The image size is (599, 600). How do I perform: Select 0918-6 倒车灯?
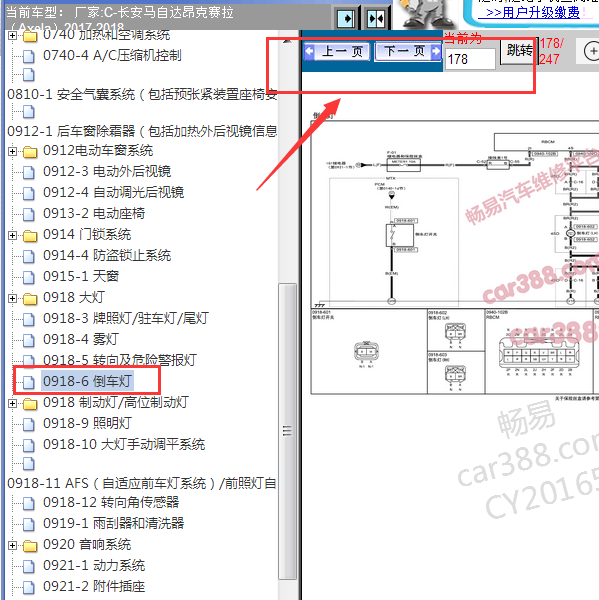87,381
